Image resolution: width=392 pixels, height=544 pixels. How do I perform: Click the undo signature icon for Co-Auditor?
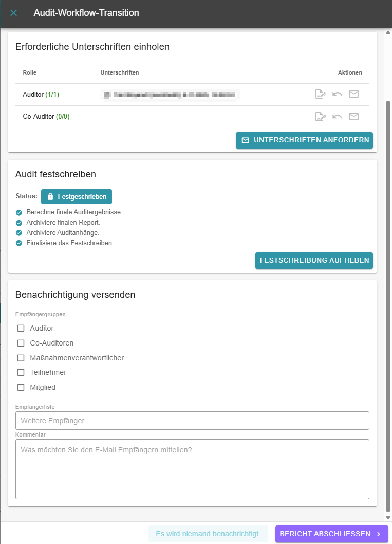coord(337,117)
